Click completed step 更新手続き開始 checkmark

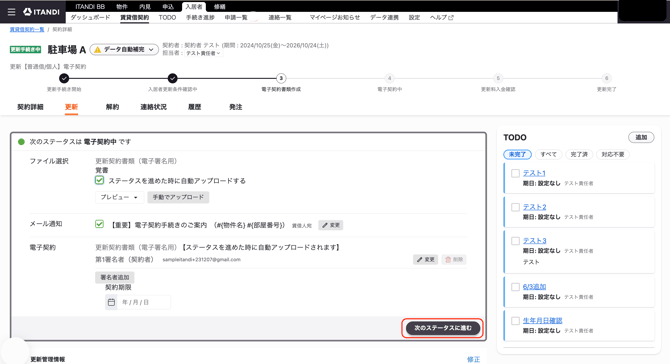64,78
